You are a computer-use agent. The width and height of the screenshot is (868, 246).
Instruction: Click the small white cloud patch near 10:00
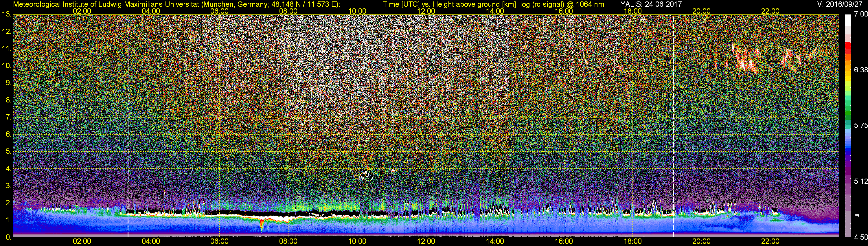(366, 175)
